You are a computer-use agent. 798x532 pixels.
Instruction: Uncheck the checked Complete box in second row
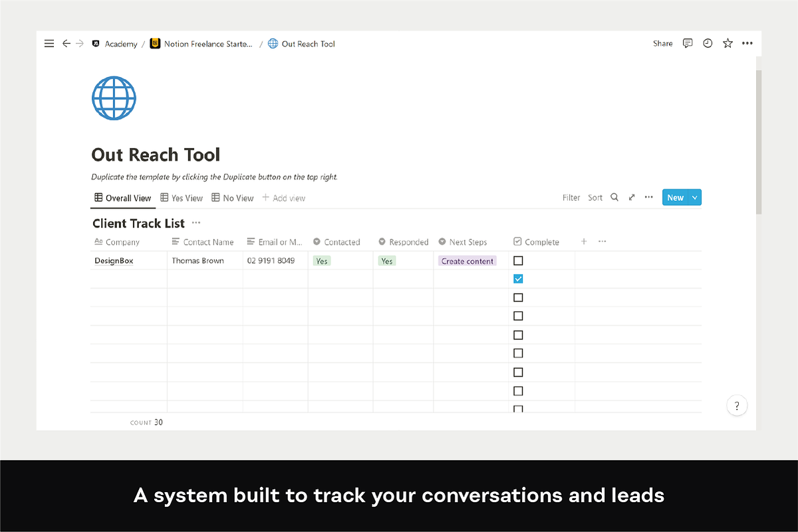[518, 279]
